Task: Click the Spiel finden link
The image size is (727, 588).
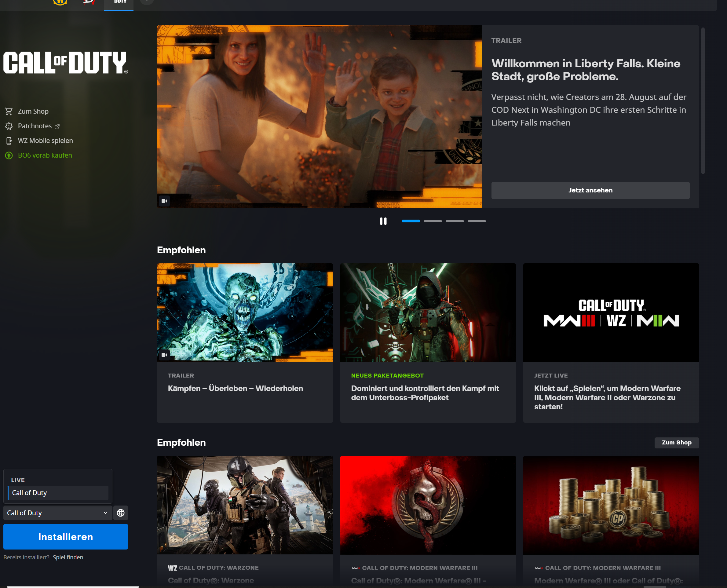Action: click(69, 557)
